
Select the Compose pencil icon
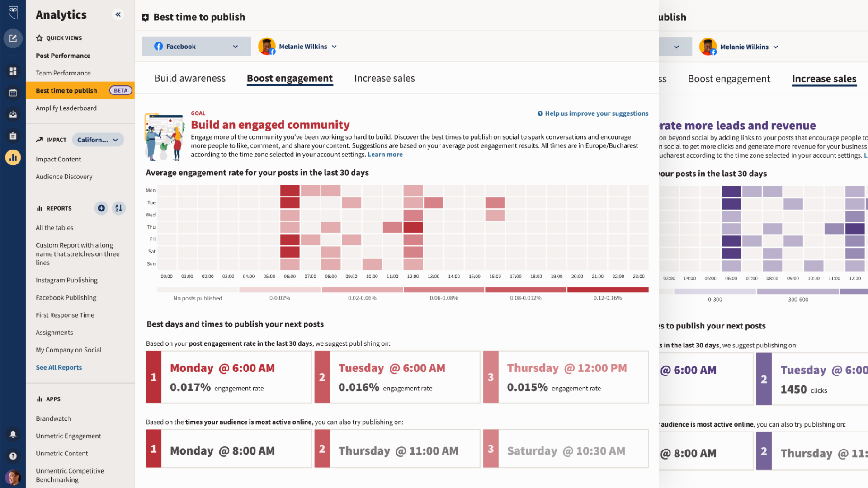pos(13,38)
